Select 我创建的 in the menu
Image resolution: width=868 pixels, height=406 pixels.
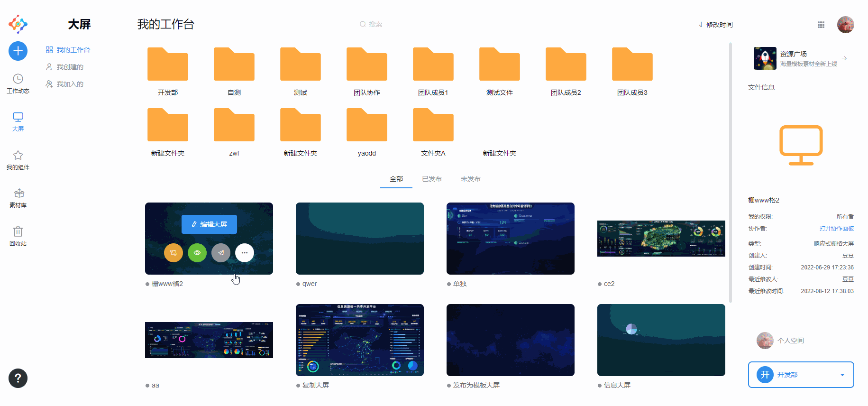tap(65, 67)
